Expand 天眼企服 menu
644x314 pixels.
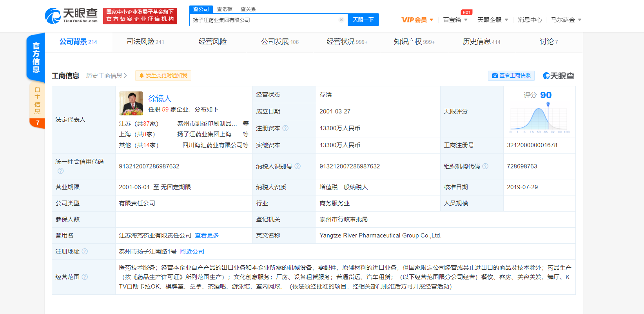493,20
